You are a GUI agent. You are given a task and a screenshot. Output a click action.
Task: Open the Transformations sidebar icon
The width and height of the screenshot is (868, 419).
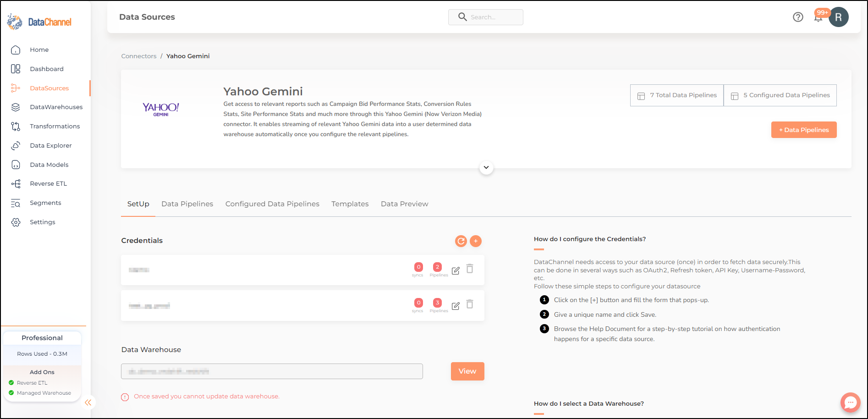(16, 126)
